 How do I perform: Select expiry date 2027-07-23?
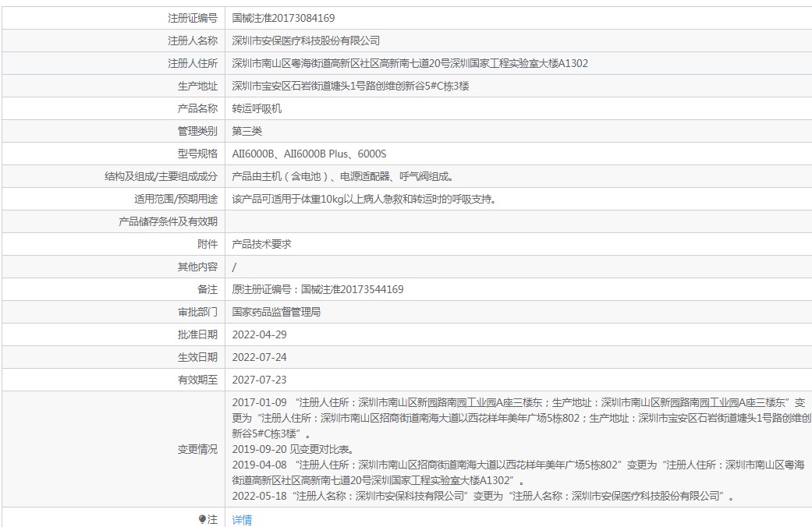point(260,380)
